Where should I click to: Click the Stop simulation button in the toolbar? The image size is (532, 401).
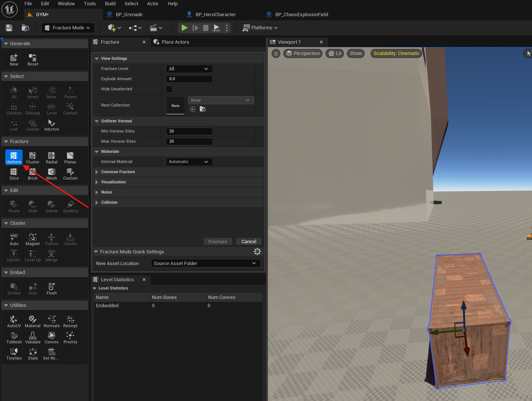click(206, 28)
